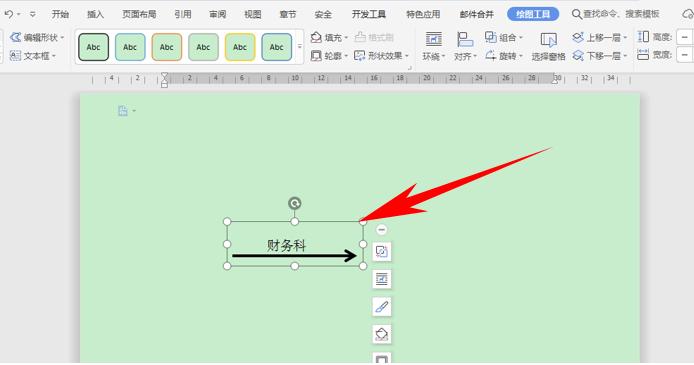The height and width of the screenshot is (365, 694).
Task: Click the Undo arrow icon
Action: [x=8, y=14]
